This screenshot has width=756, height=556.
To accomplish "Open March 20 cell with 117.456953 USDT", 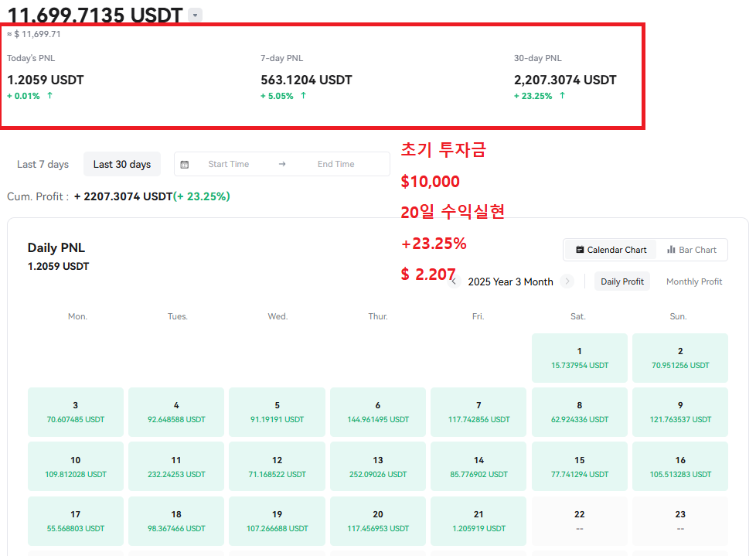I will pos(378,521).
